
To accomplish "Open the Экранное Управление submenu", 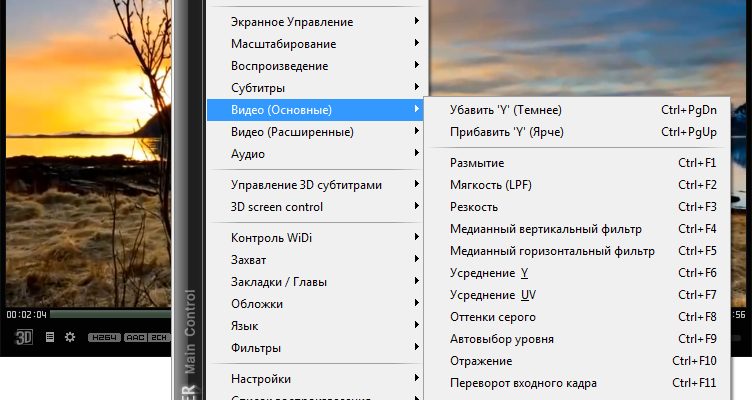I will coord(315,22).
